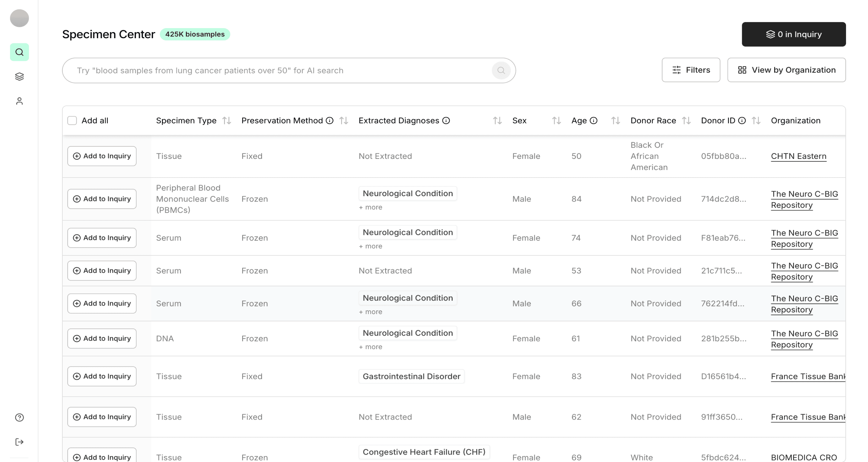Click the info icon next to Donor ID

coord(742,121)
